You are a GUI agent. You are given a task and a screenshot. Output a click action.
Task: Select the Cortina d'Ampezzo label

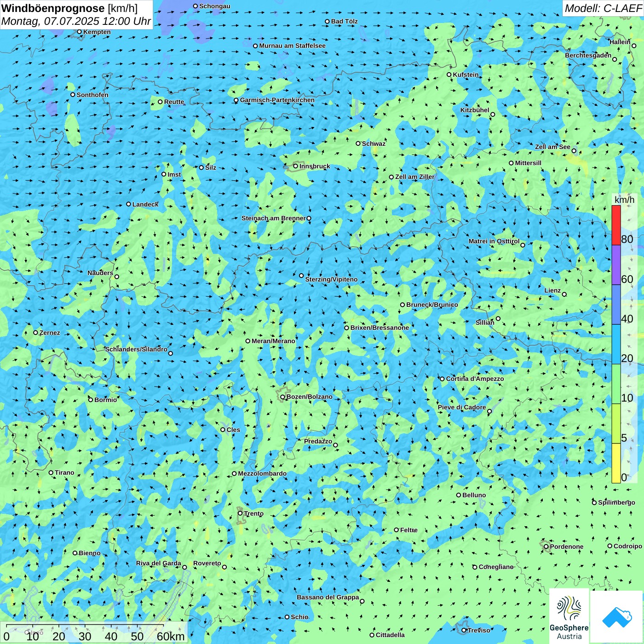(x=475, y=379)
